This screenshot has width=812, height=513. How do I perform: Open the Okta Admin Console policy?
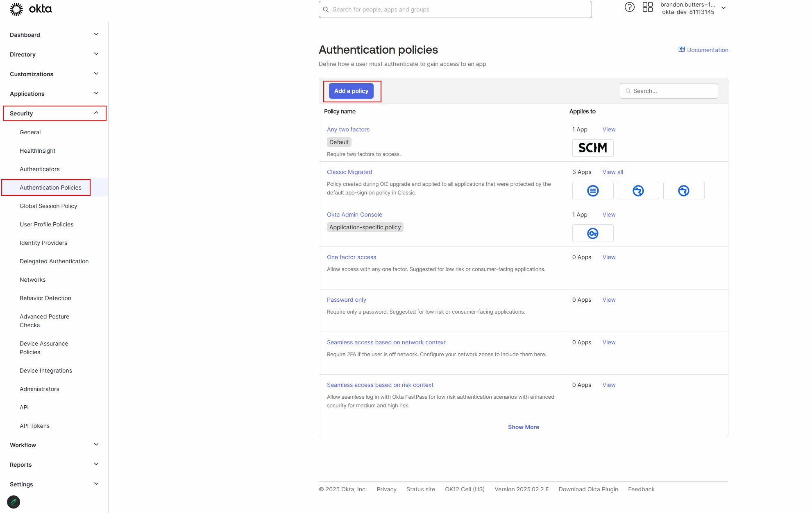pyautogui.click(x=354, y=215)
